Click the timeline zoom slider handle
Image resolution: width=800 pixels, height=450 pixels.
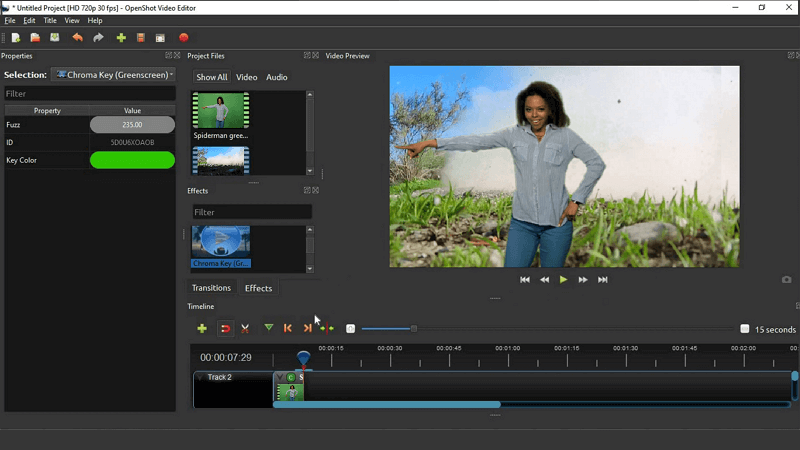(x=414, y=329)
